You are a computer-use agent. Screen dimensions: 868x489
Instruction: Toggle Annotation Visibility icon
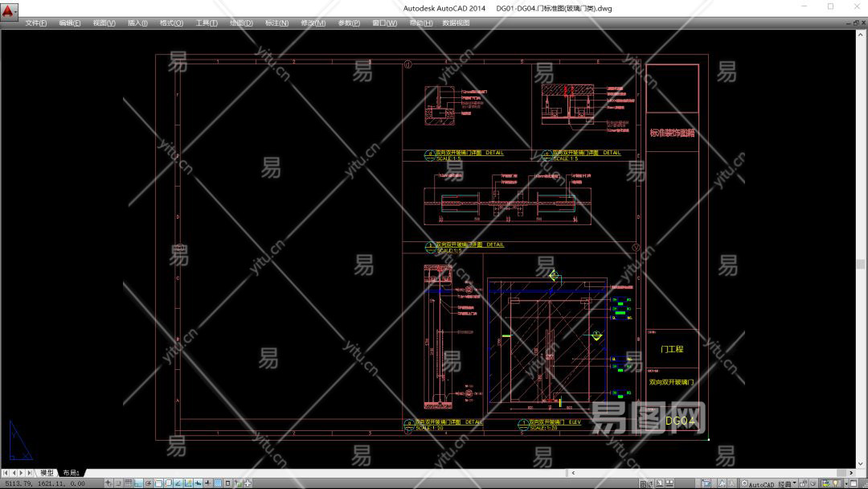[721, 483]
